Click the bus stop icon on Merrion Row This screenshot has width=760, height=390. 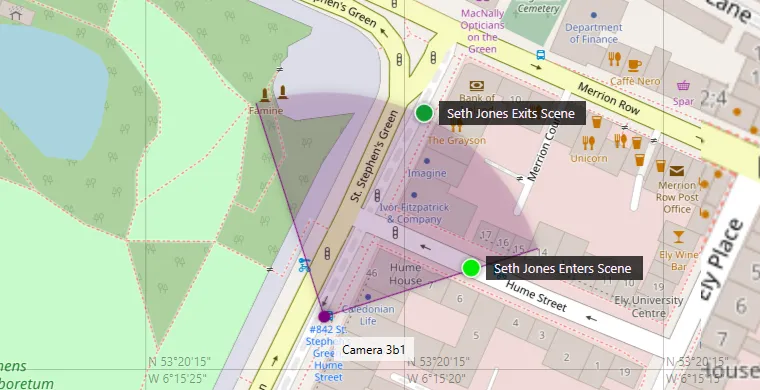click(x=540, y=55)
